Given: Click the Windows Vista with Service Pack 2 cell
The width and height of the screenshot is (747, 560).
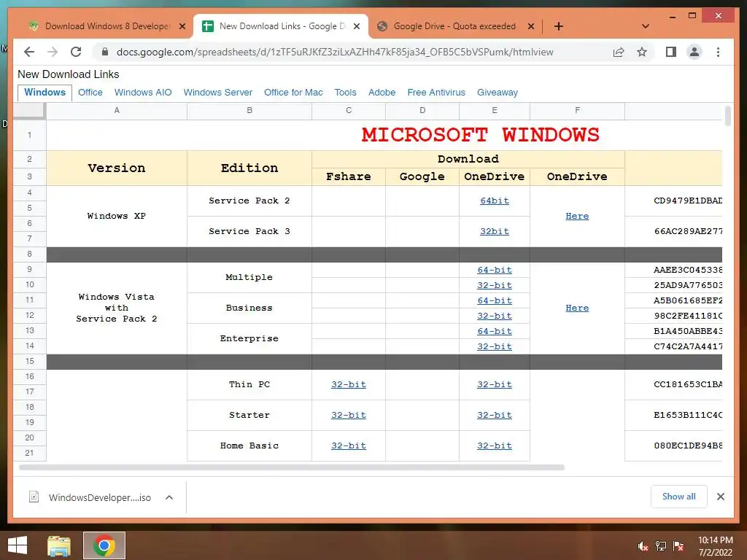Looking at the screenshot, I should click(x=117, y=308).
